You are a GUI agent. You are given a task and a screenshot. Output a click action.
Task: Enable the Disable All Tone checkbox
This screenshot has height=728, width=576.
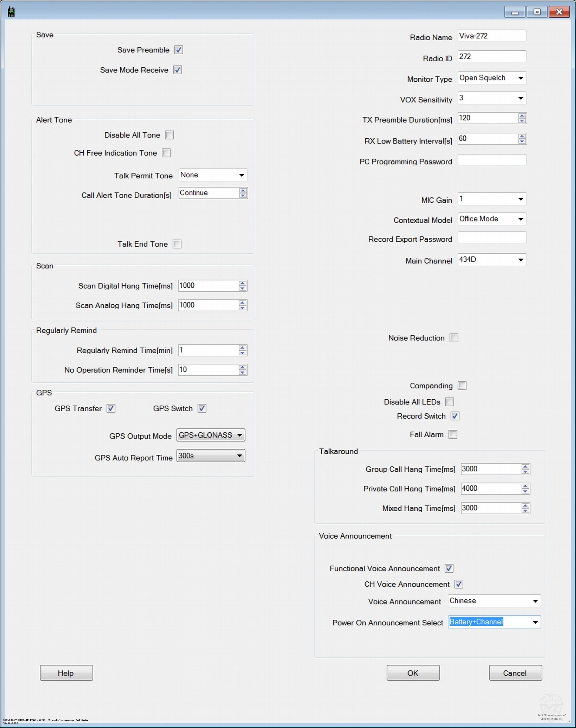(169, 135)
